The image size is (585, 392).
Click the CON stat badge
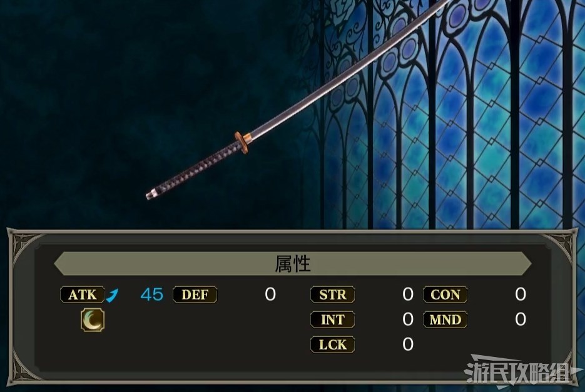pyautogui.click(x=445, y=294)
